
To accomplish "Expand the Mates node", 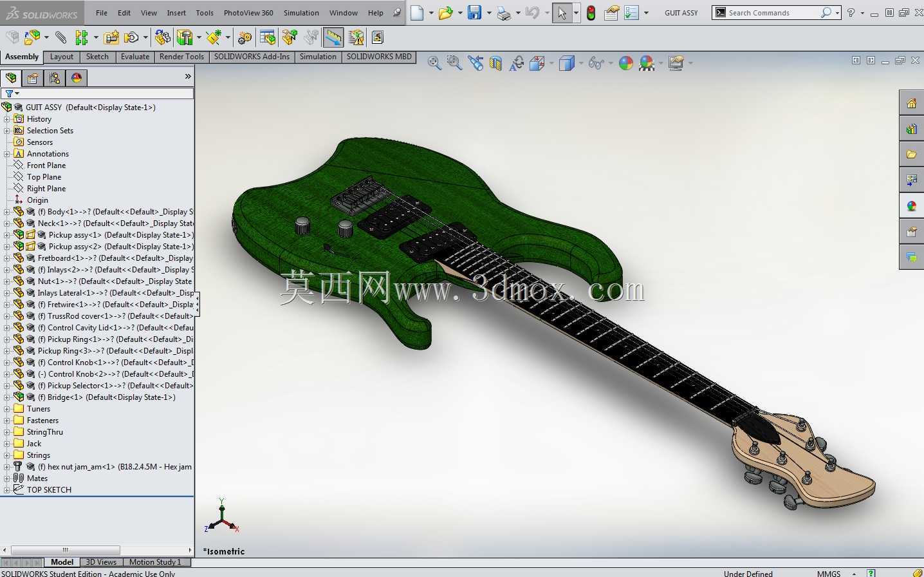I will [x=6, y=478].
